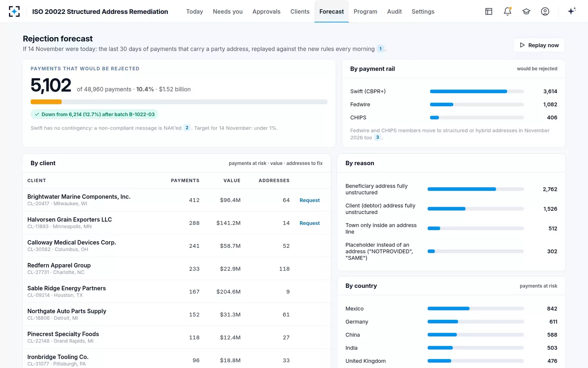Click the Swift (CBPR+) rail bar
Viewport: 588px width, 368px height.
pyautogui.click(x=477, y=92)
